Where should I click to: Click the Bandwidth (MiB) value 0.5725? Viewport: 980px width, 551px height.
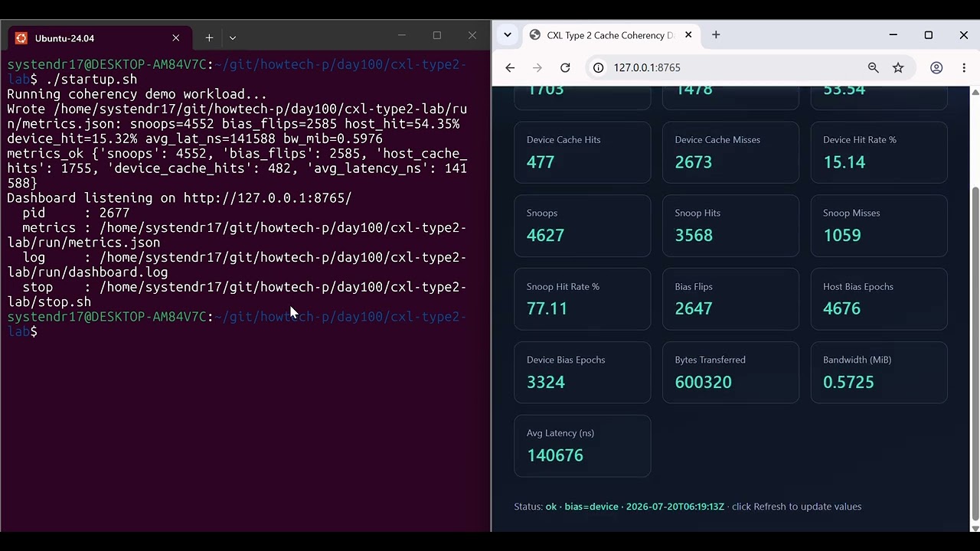pos(848,382)
